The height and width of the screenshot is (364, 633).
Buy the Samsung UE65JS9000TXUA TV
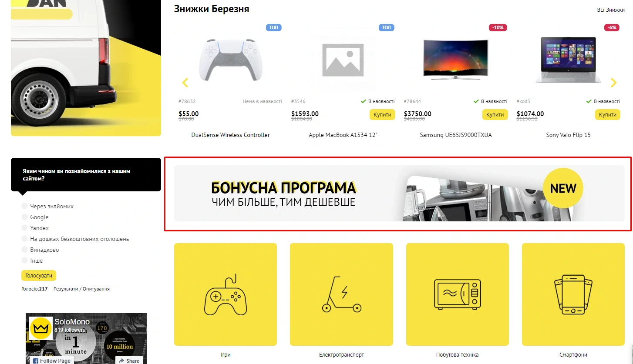[x=495, y=115]
